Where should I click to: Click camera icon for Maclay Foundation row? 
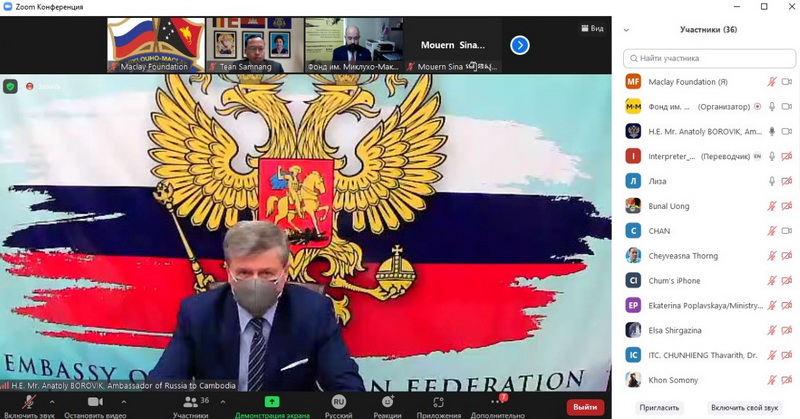787,82
